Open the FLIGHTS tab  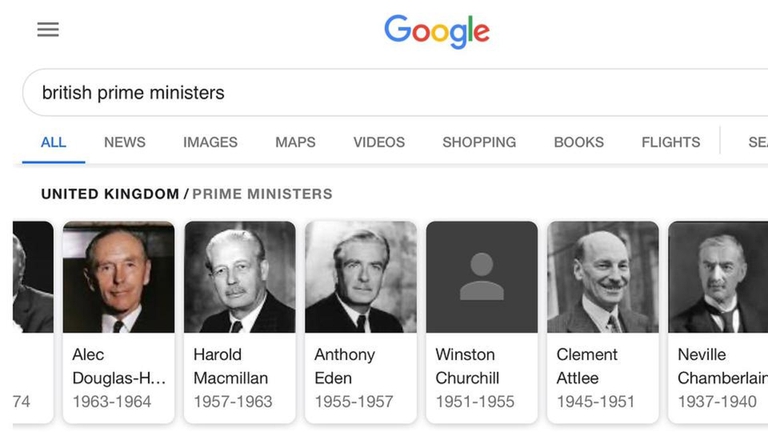click(671, 142)
